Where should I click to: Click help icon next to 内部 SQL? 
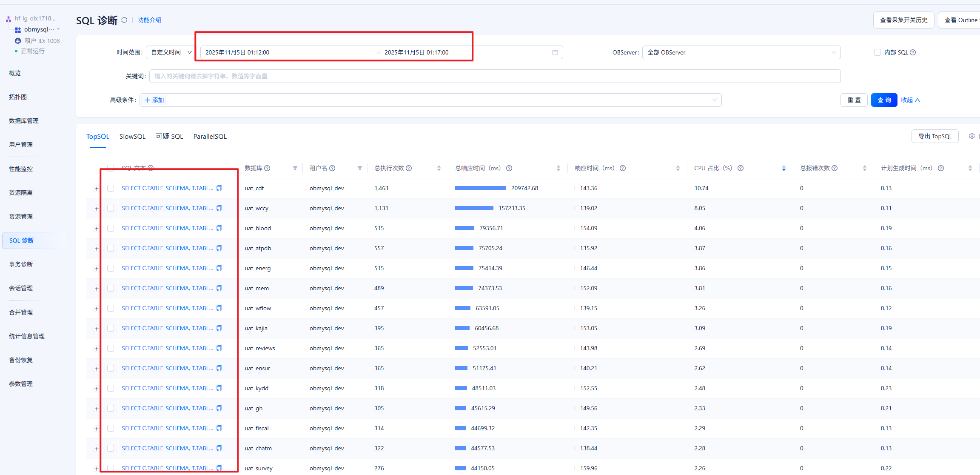click(x=913, y=52)
